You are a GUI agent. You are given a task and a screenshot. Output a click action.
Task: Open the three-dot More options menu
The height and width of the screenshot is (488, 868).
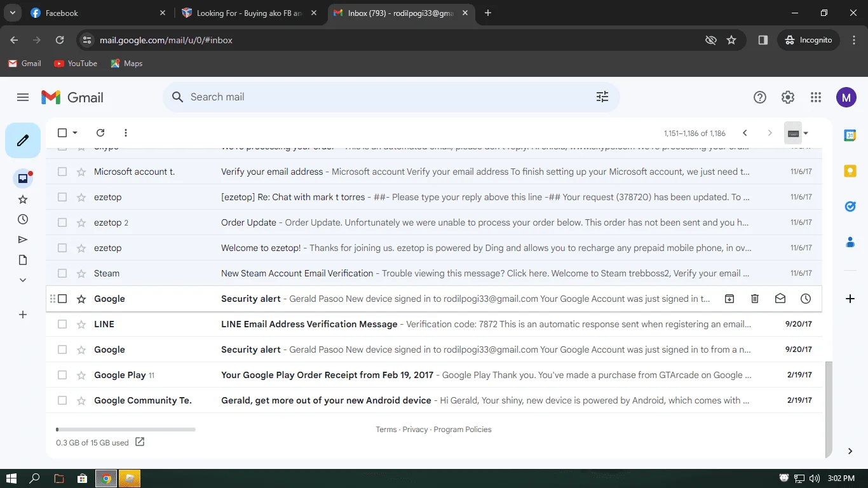(x=126, y=133)
